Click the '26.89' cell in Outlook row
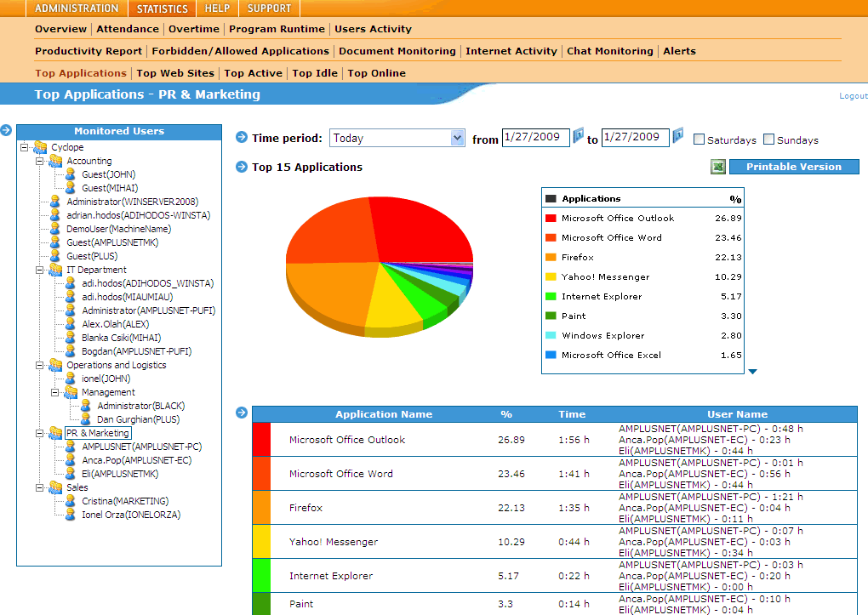The height and width of the screenshot is (615, 868). coord(511,440)
